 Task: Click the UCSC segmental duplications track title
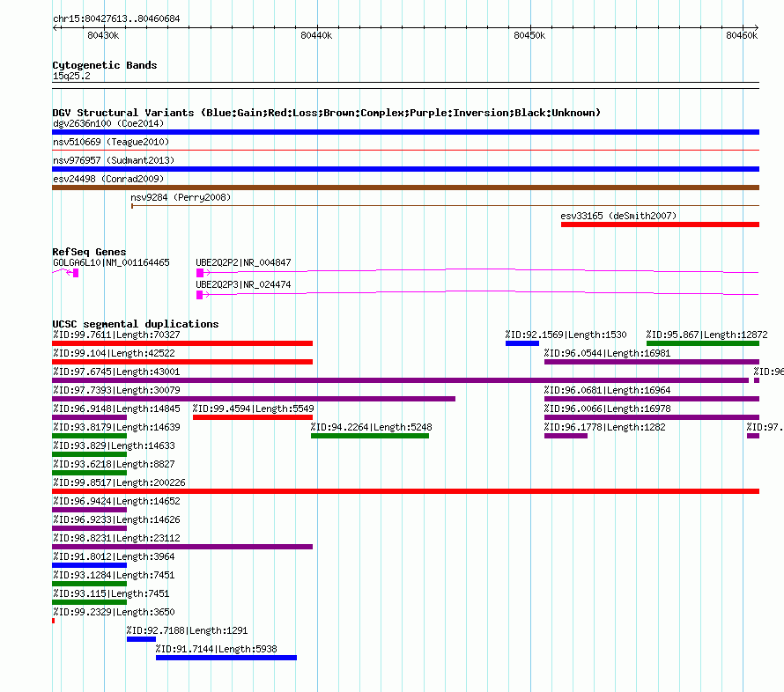(136, 324)
